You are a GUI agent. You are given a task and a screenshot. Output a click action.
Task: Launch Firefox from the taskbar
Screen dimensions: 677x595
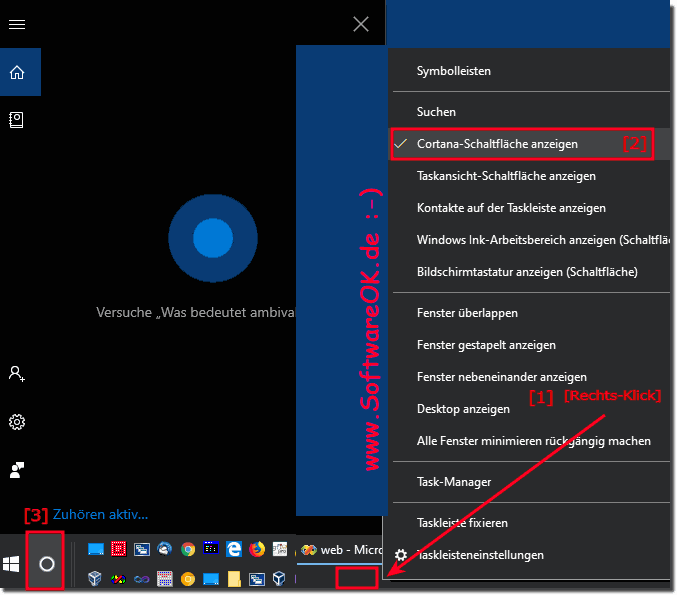coord(257,549)
